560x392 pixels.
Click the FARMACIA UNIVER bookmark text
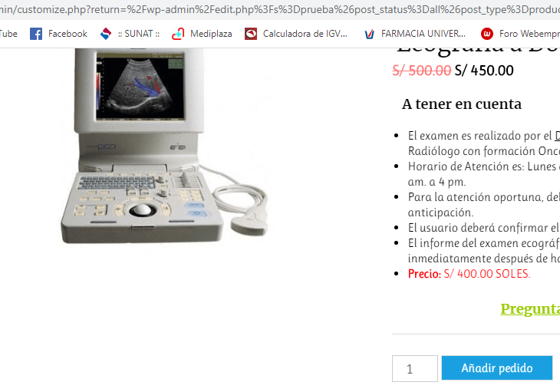coord(423,34)
